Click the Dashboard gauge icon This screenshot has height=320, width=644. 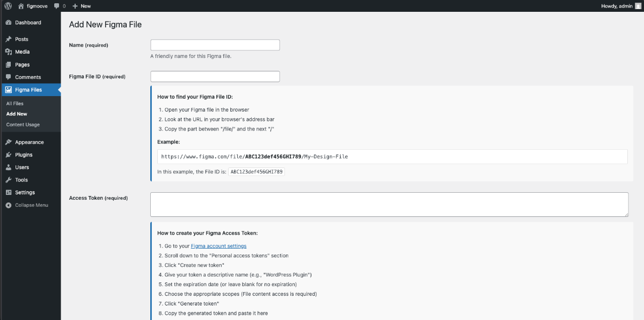click(x=9, y=23)
